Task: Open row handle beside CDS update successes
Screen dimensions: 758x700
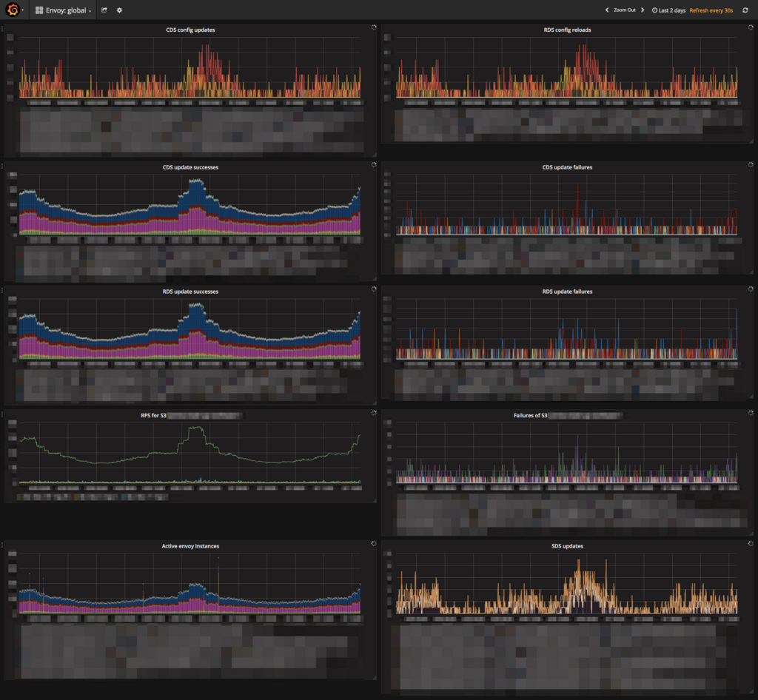Action: tap(2, 167)
